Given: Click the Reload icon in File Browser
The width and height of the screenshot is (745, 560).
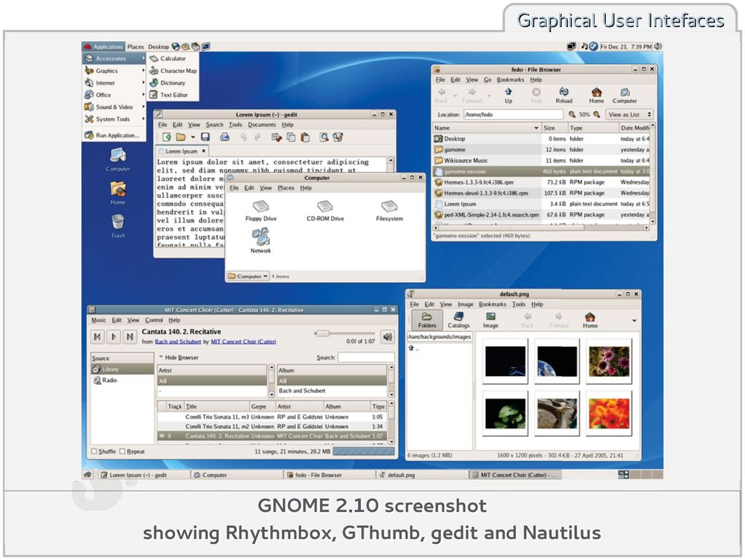Looking at the screenshot, I should coord(564,95).
